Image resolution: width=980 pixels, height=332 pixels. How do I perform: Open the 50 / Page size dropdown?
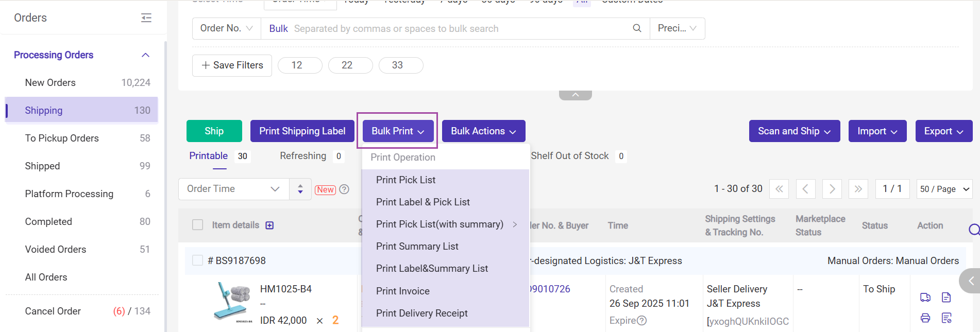tap(944, 189)
